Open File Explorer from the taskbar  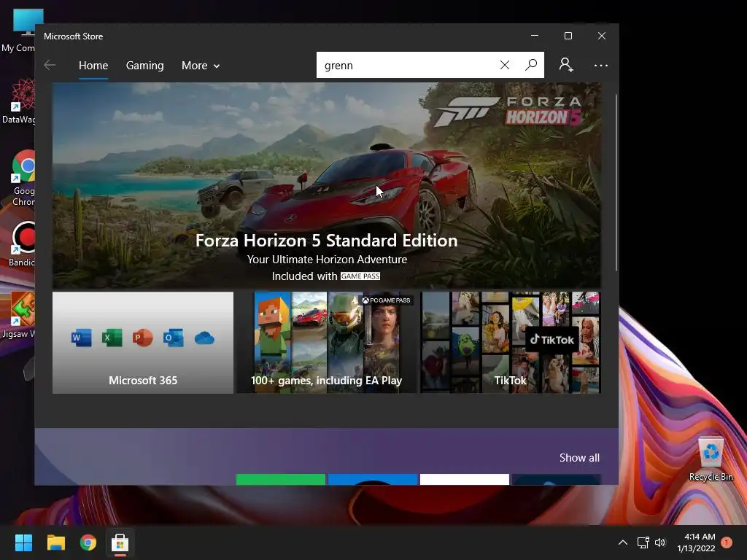[x=55, y=542]
